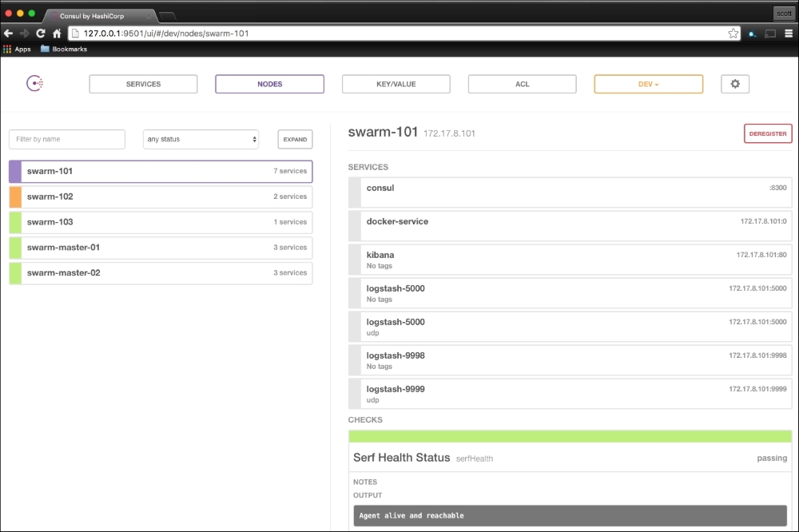The width and height of the screenshot is (799, 532).
Task: Click the Consul logo icon
Action: tap(34, 84)
